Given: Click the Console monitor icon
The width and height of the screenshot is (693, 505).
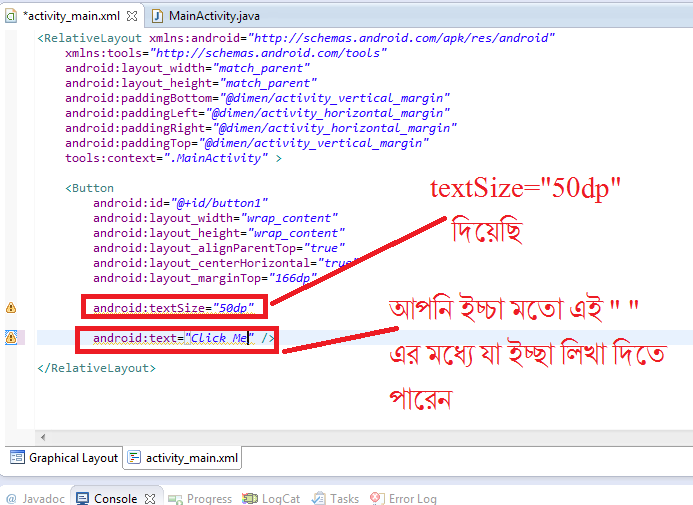Looking at the screenshot, I should pos(82,499).
